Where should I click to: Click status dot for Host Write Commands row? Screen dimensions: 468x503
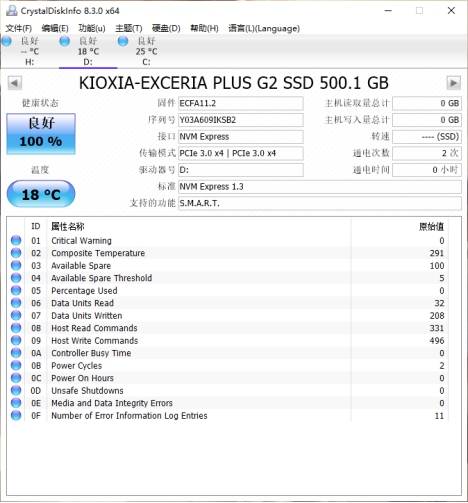tap(16, 340)
